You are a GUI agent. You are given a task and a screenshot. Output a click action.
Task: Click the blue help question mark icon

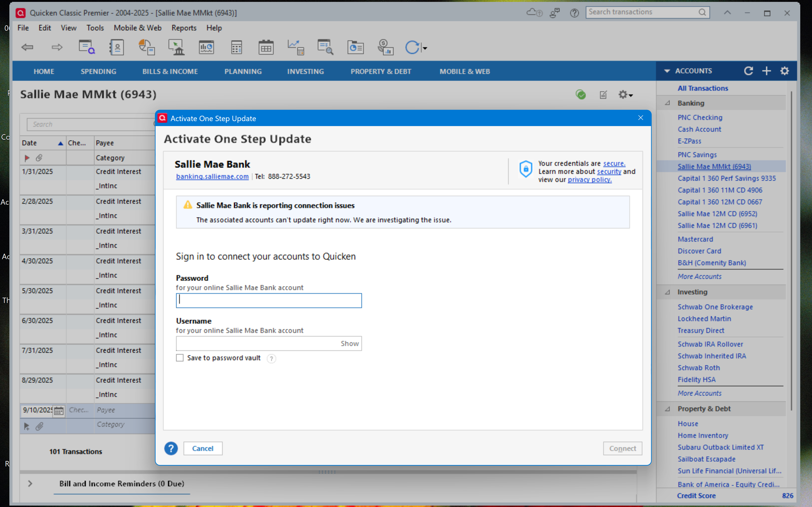pos(171,448)
